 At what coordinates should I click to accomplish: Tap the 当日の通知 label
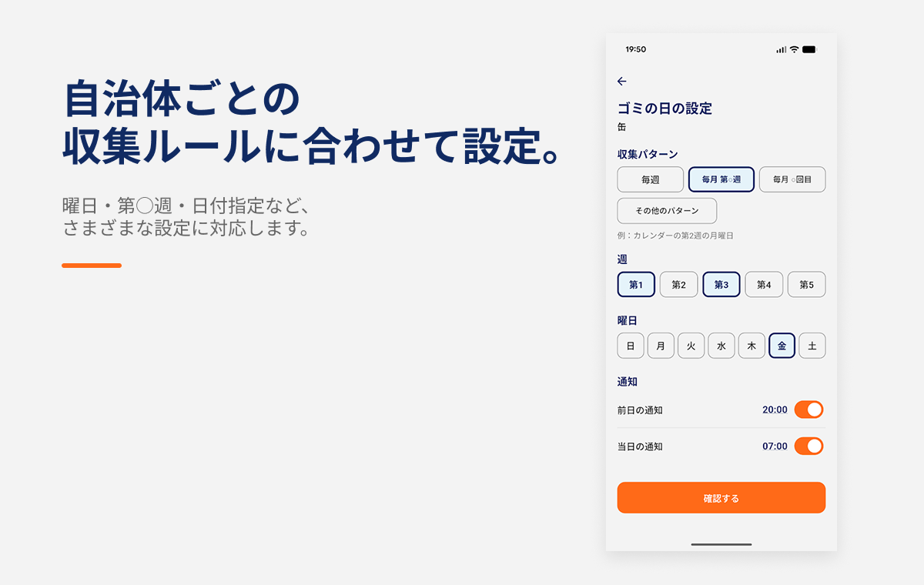[640, 446]
